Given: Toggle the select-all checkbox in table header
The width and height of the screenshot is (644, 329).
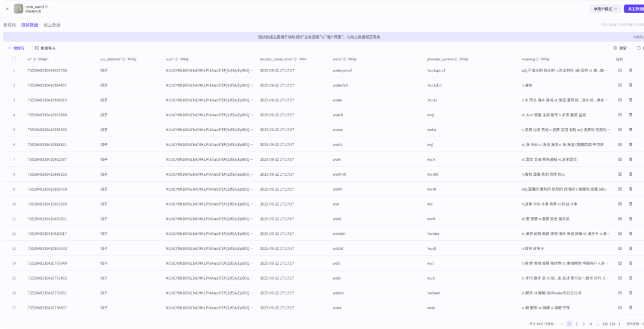Looking at the screenshot, I should (x=14, y=59).
